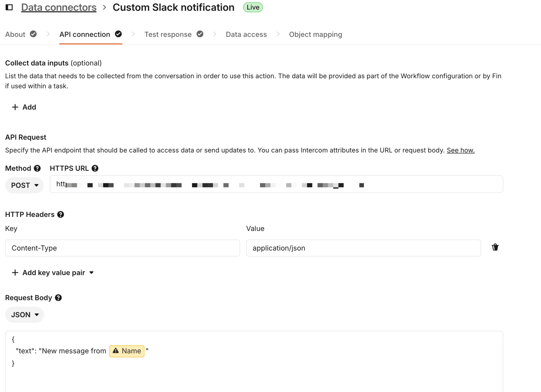Click the plus Add data input button
541x392 pixels.
click(24, 107)
